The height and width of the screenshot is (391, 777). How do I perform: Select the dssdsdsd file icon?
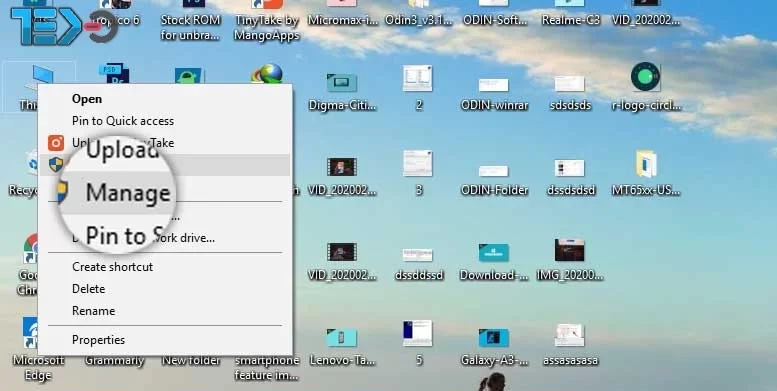tap(570, 168)
